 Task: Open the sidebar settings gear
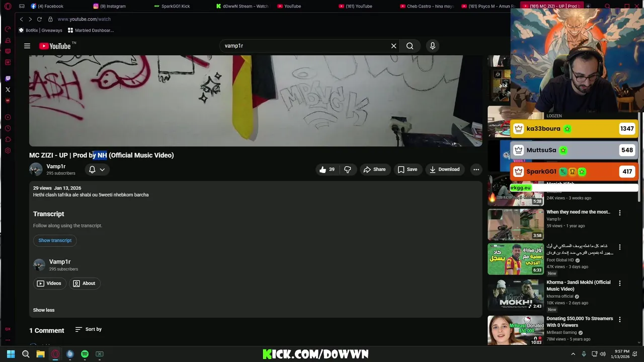(x=8, y=150)
